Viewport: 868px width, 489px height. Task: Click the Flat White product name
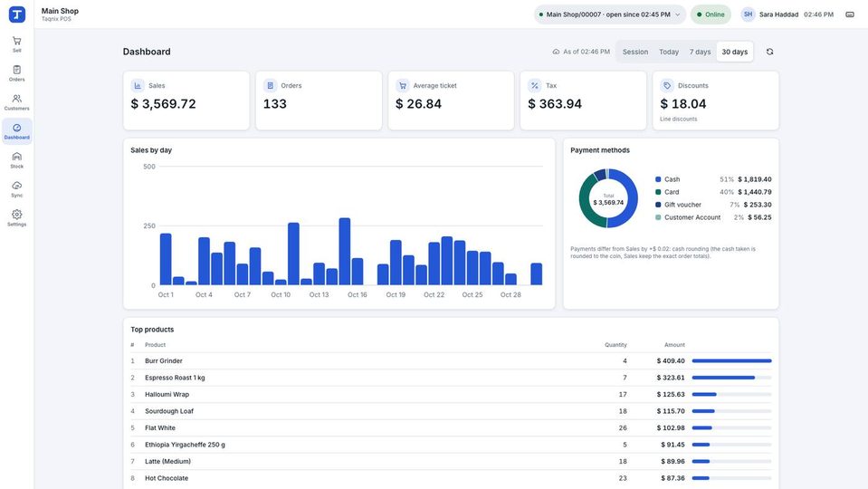(x=160, y=427)
